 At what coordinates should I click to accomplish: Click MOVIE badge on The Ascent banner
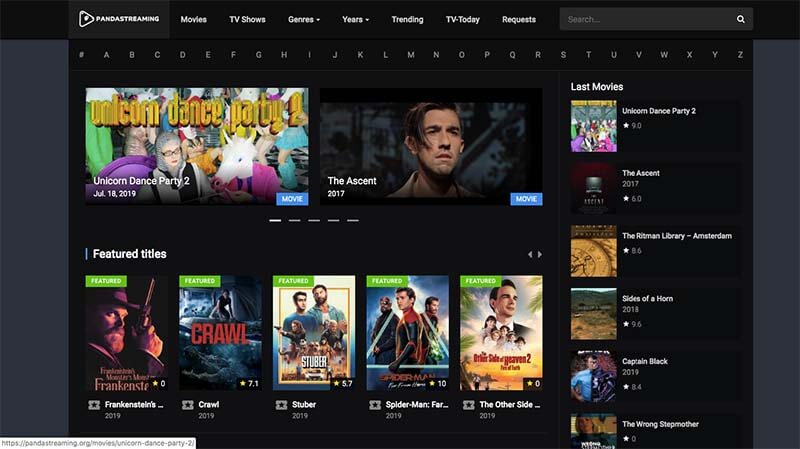[527, 199]
